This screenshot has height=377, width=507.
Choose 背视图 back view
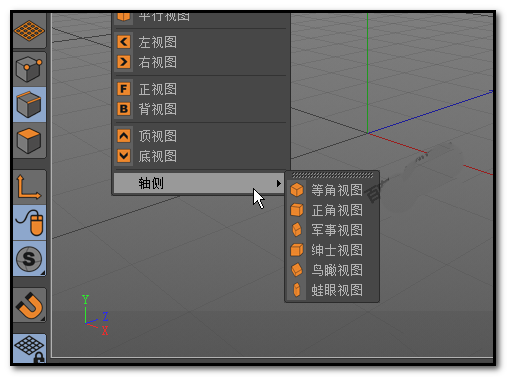pos(201,109)
